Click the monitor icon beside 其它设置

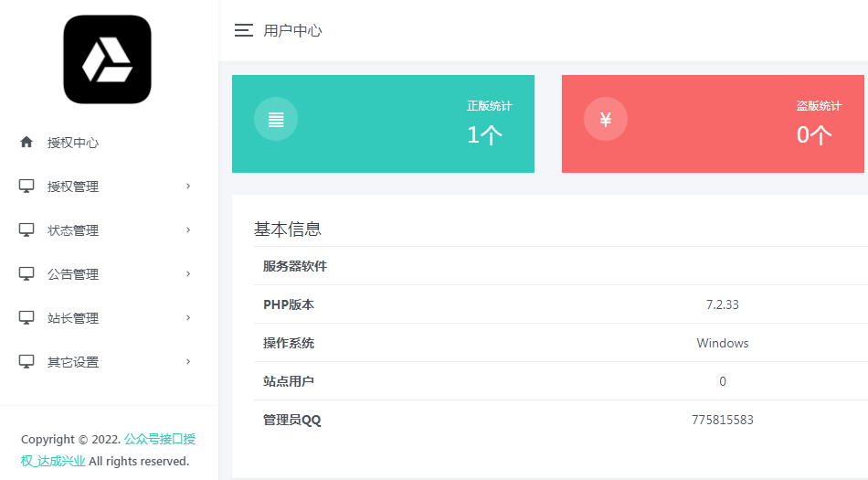click(26, 362)
